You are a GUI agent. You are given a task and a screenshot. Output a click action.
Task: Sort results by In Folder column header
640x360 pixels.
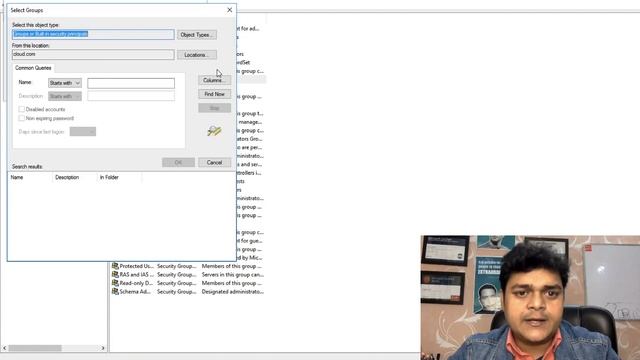pyautogui.click(x=119, y=178)
